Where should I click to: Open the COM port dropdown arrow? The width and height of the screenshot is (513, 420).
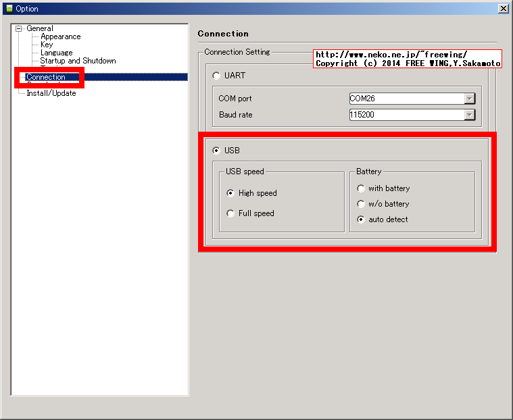point(470,99)
